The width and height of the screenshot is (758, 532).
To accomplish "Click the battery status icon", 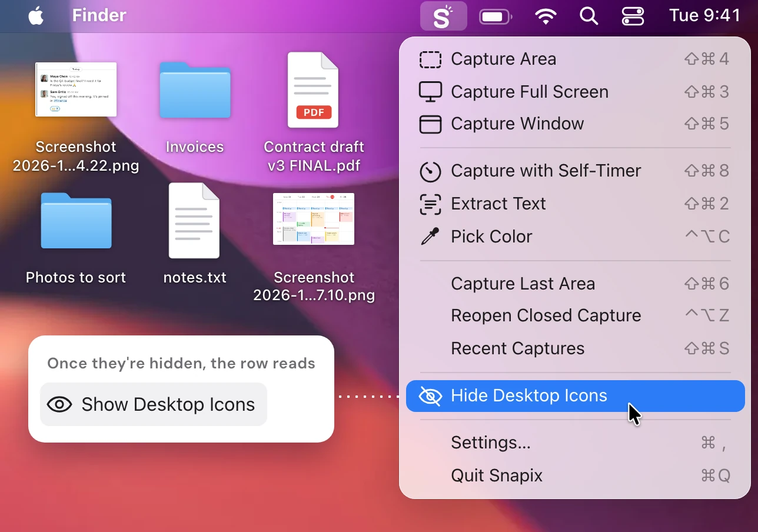I will point(496,17).
